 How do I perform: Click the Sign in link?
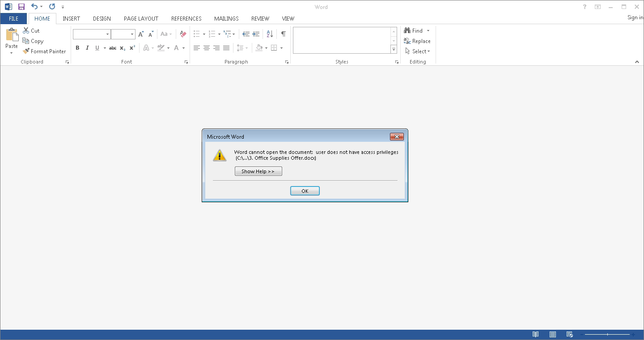click(x=635, y=17)
